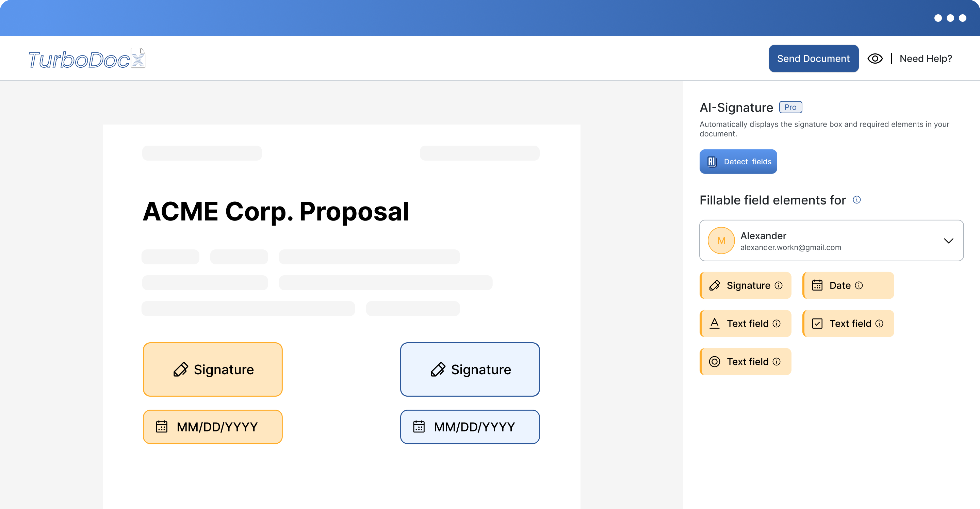Click the TurboDocx logo
980x509 pixels.
[87, 59]
